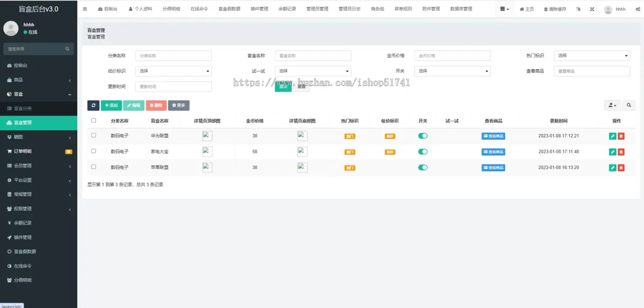This screenshot has height=308, width=644.
Task: Click the 低价 badge in 家电大宝 row
Action: click(390, 152)
